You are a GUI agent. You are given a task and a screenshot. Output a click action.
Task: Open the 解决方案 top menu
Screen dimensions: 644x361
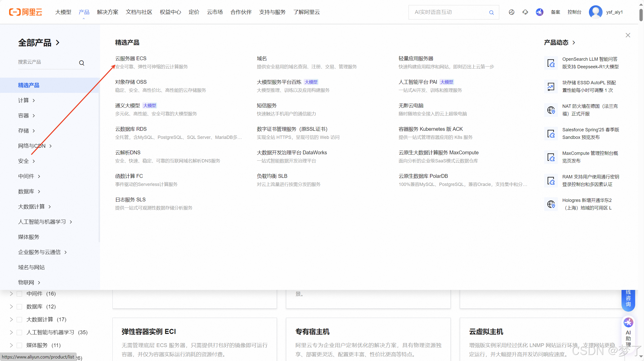107,12
